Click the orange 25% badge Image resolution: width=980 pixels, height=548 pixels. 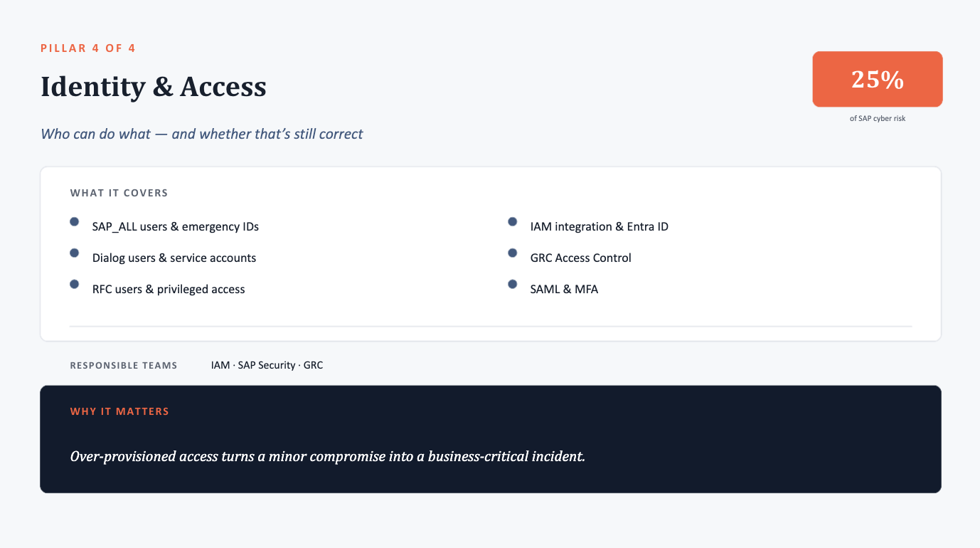[x=878, y=79]
